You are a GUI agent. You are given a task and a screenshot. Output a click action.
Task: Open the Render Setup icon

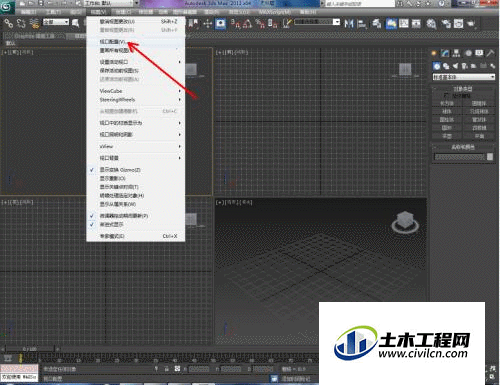[x=446, y=24]
